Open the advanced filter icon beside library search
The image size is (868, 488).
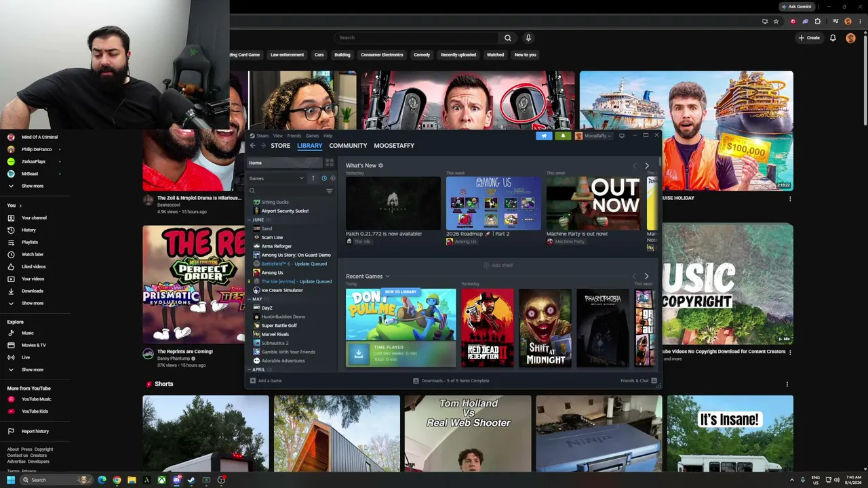(330, 191)
